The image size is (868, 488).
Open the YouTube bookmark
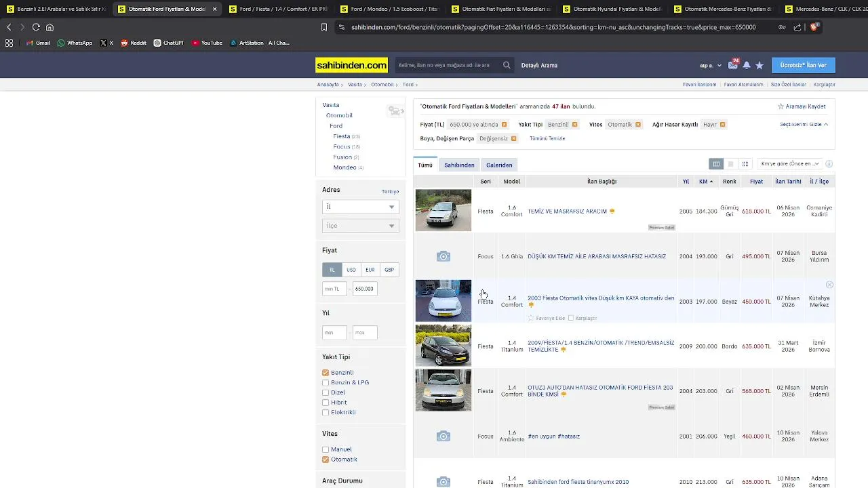pos(207,43)
